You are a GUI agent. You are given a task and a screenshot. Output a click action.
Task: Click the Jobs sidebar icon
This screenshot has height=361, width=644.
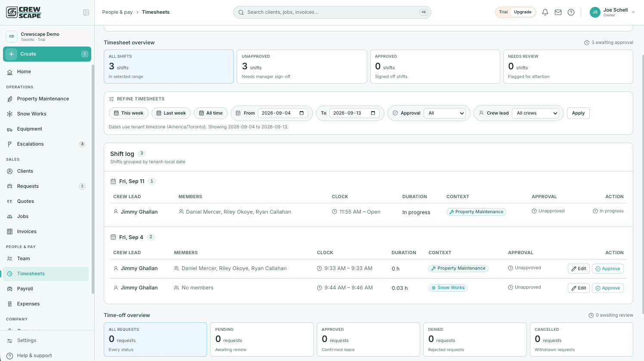point(10,217)
